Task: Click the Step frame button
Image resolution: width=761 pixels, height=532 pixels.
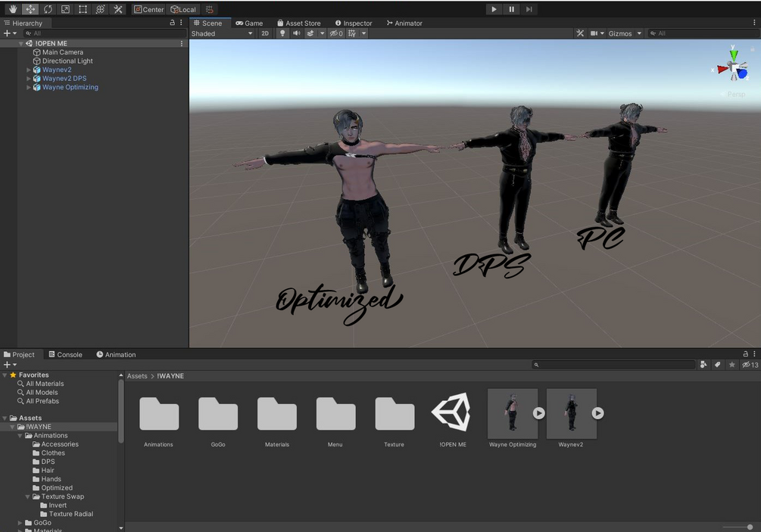Action: (x=529, y=9)
